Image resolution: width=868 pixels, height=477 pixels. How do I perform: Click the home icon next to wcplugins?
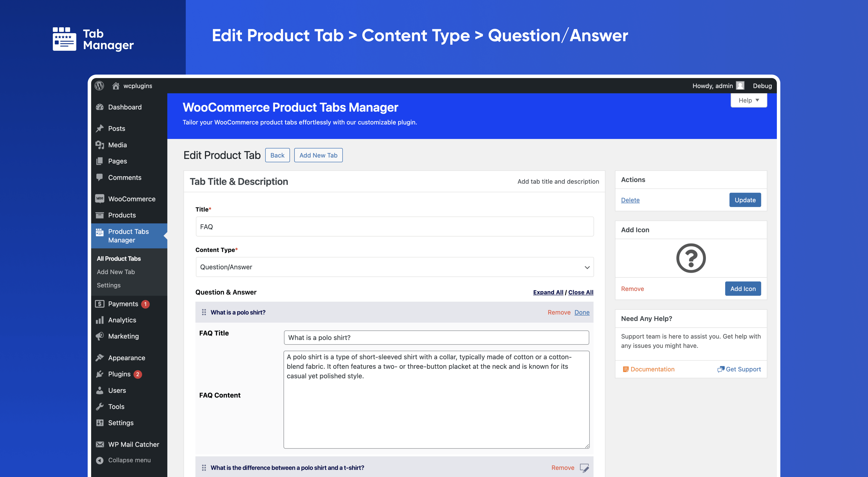pos(116,86)
